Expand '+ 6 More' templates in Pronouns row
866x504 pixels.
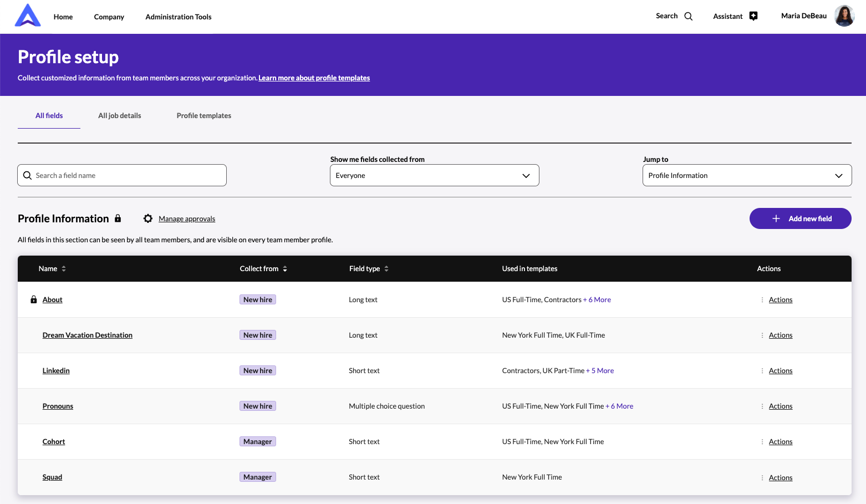pos(619,406)
